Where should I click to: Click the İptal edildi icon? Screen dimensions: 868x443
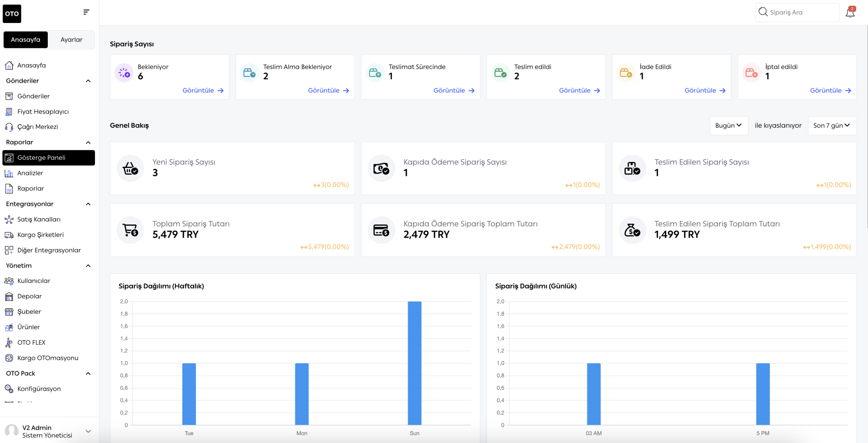coord(751,73)
